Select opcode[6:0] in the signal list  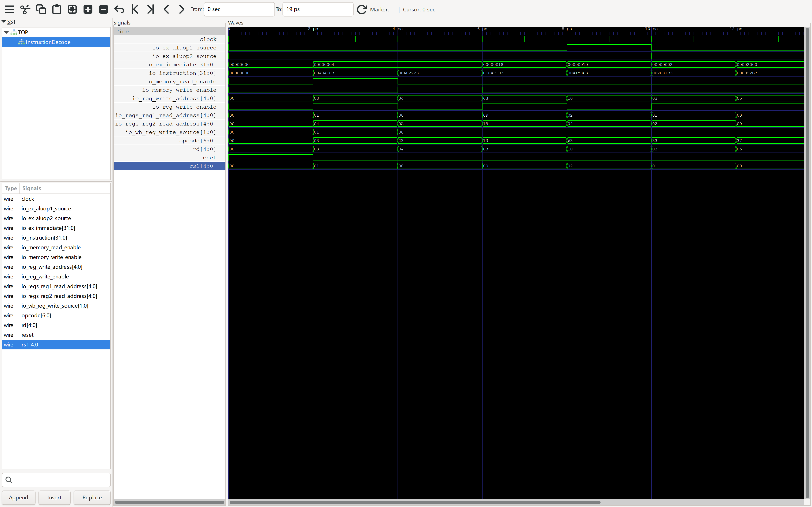click(36, 316)
